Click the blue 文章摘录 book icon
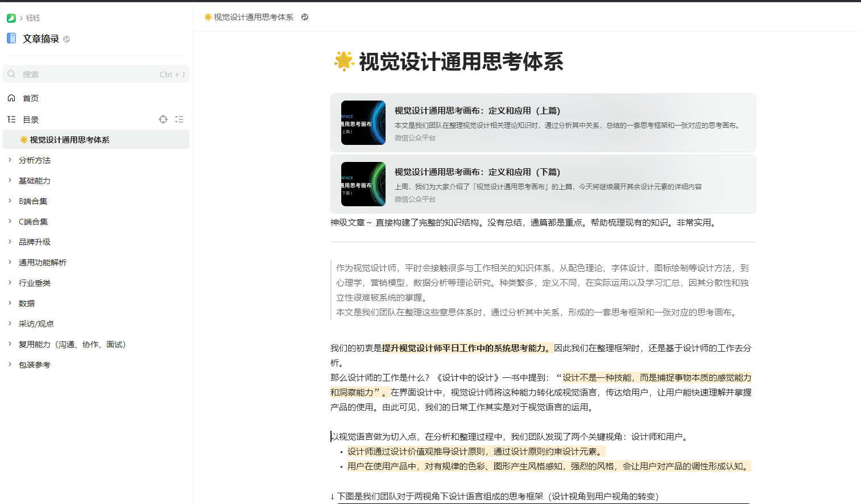The height and width of the screenshot is (504, 861). 11,38
